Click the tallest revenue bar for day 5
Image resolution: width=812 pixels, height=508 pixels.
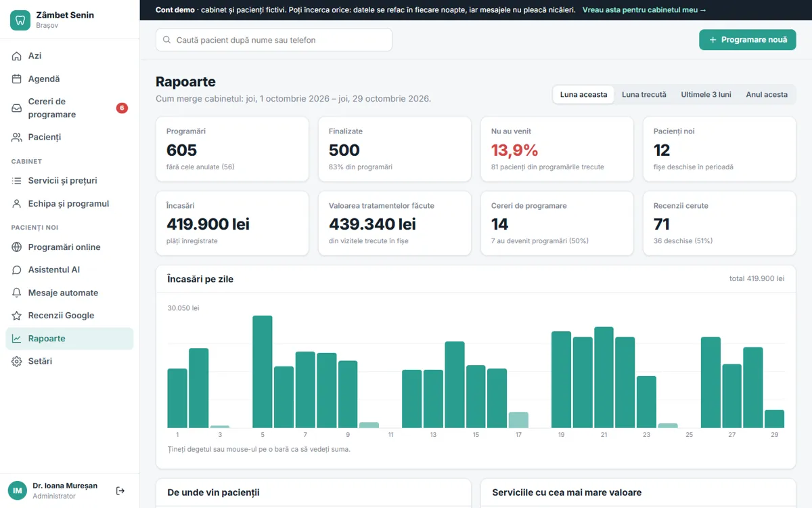pos(263,372)
